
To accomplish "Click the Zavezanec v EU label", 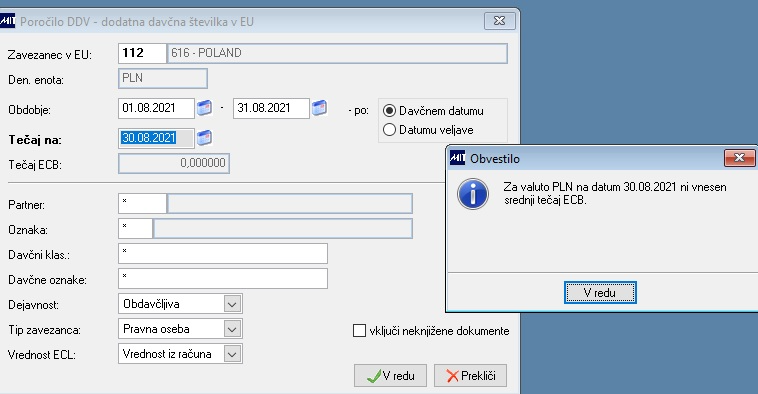I will (x=50, y=55).
